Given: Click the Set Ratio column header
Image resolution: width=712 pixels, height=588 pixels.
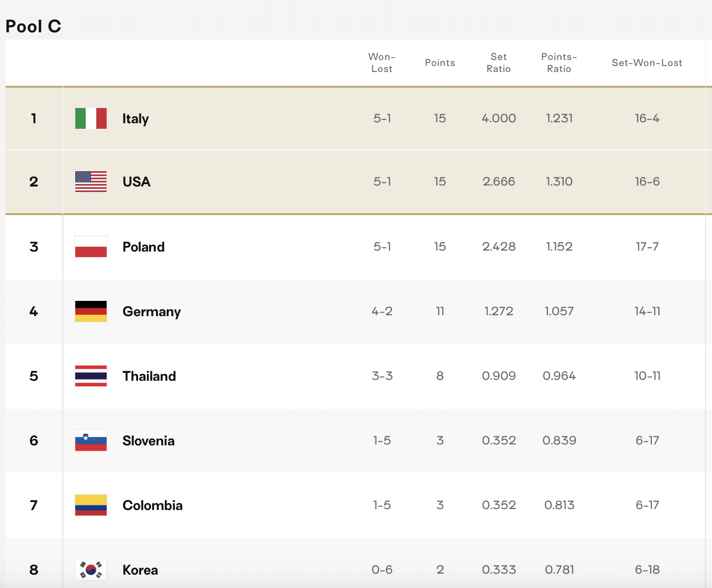Looking at the screenshot, I should pyautogui.click(x=499, y=63).
